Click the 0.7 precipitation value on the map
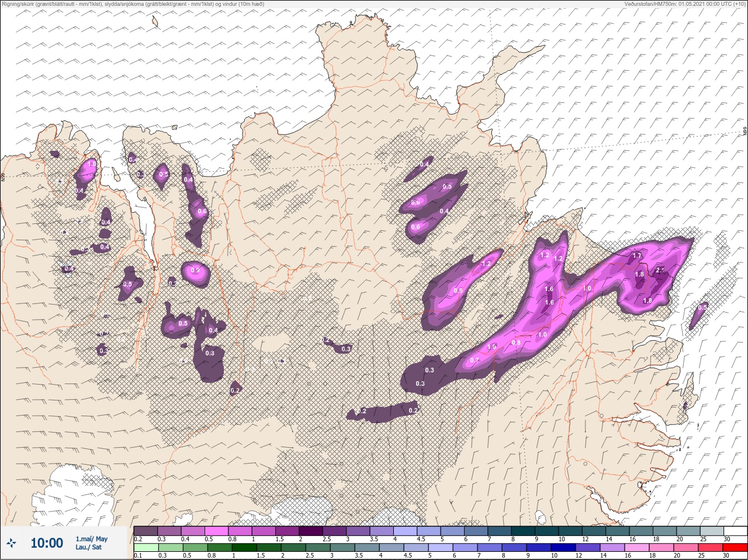The image size is (748, 560). coord(475,360)
